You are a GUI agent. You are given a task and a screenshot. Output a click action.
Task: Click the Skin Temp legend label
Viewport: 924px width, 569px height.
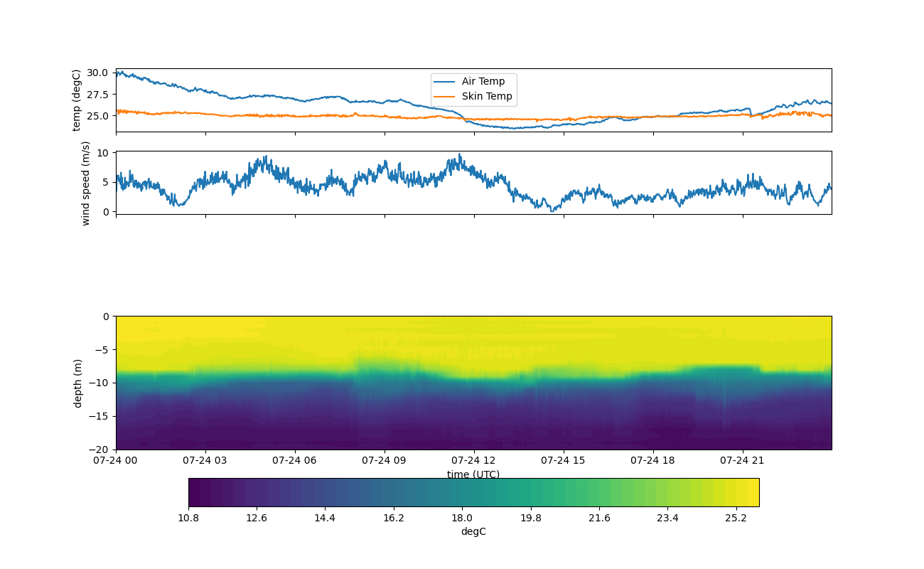[486, 97]
